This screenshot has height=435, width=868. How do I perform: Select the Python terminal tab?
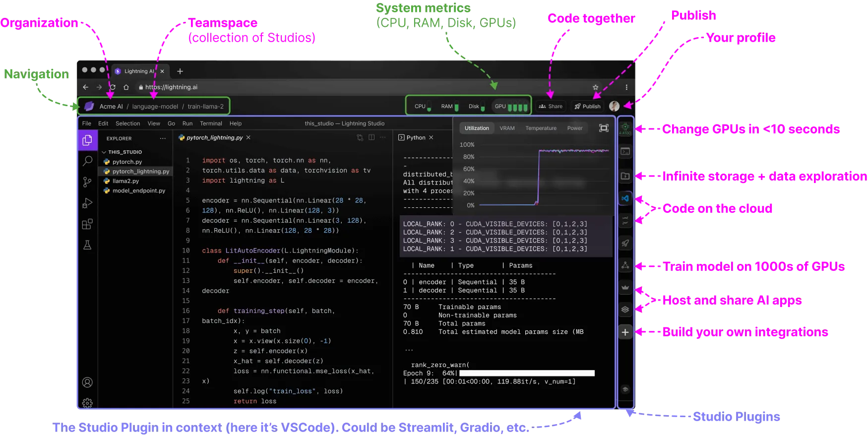click(x=412, y=137)
